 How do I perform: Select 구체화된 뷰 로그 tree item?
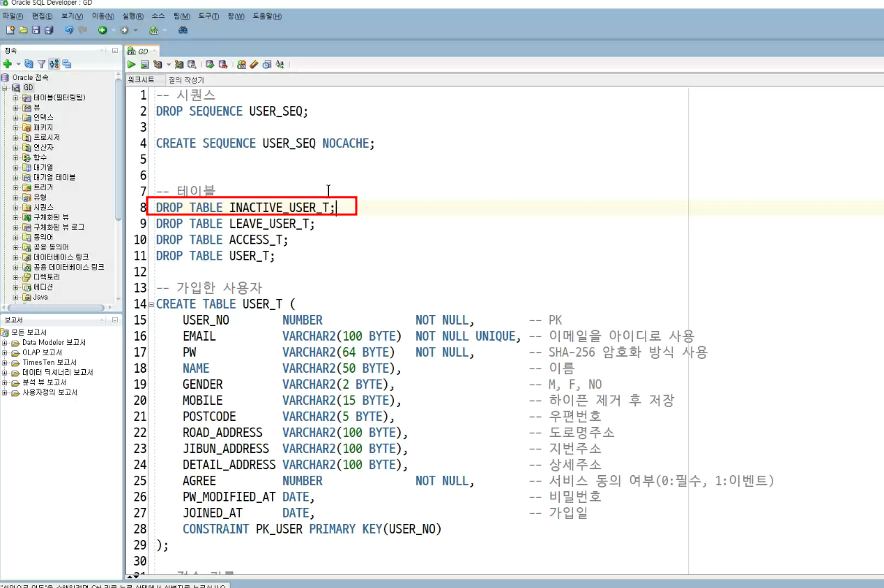tap(59, 228)
